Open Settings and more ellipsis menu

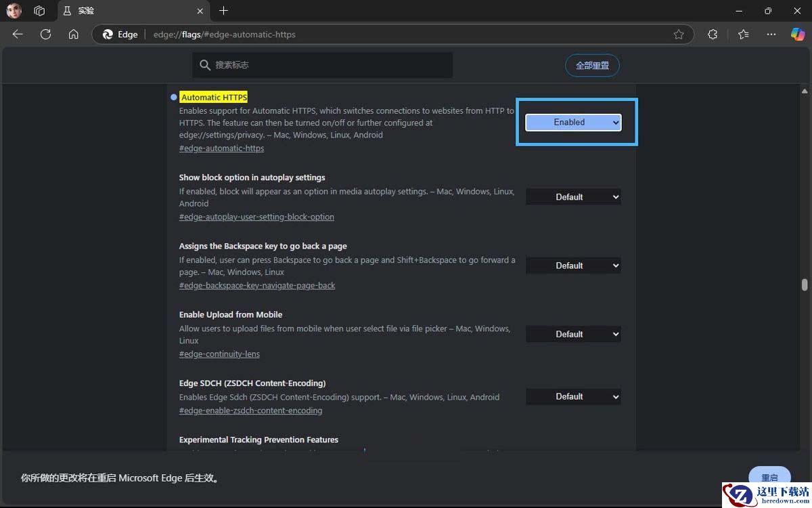[771, 34]
